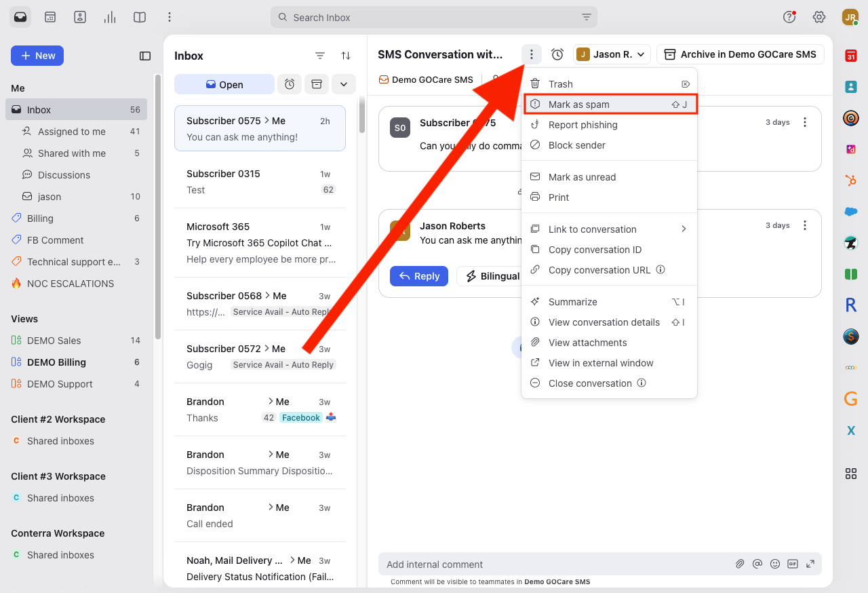
Task: Open search filter options icon
Action: point(587,18)
